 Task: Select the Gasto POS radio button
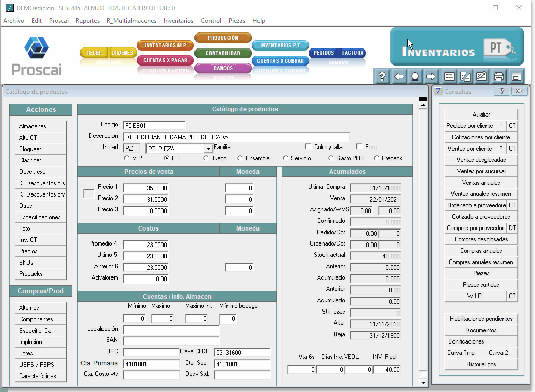click(x=331, y=158)
